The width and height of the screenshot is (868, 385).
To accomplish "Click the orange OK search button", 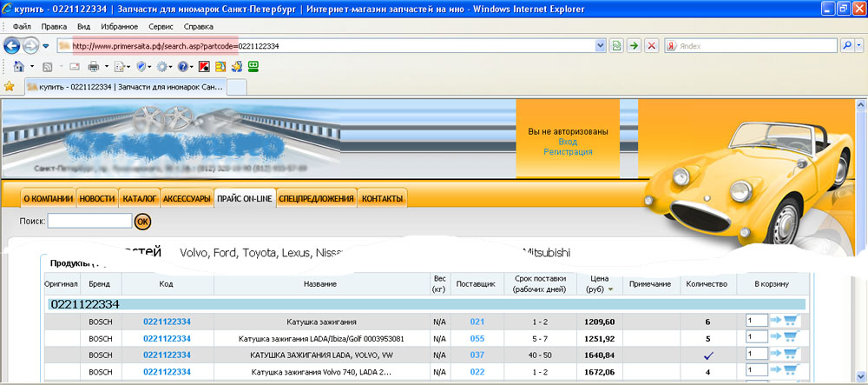I will [143, 222].
